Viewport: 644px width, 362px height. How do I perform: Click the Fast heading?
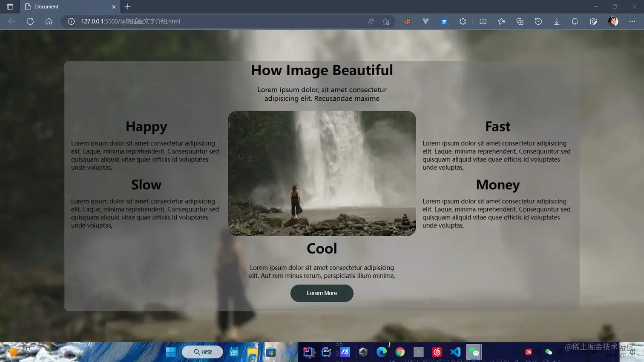tap(497, 126)
